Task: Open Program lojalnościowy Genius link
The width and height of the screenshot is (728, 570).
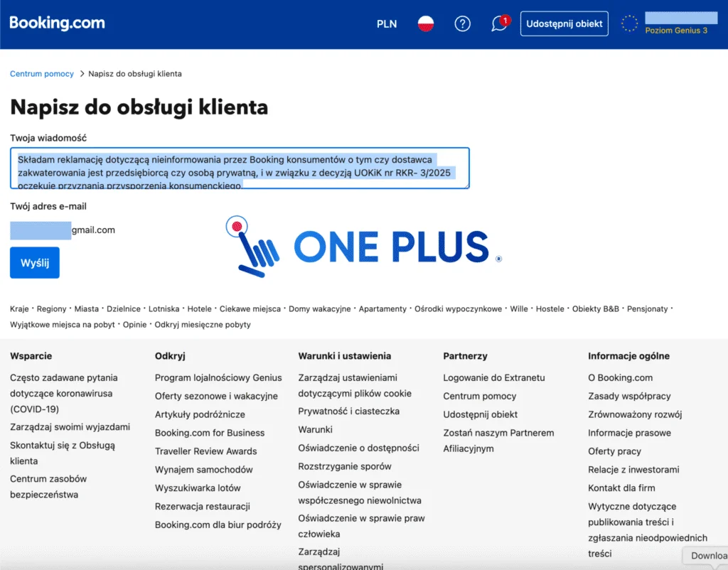Action: [x=218, y=377]
